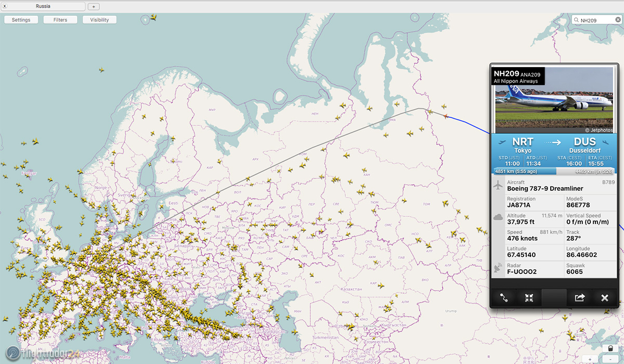Click squawk code 6065
The image size is (624, 364).
574,272
